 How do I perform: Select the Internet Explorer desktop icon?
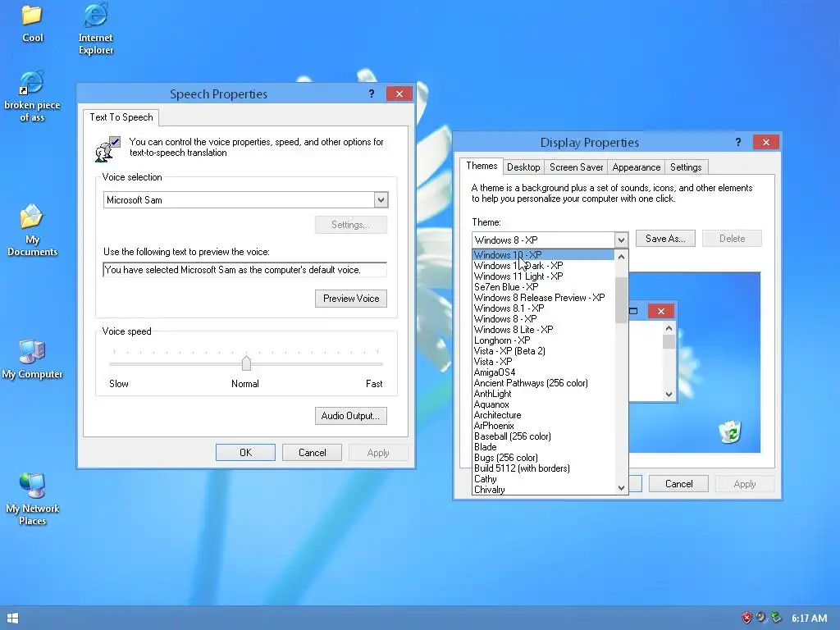[x=95, y=29]
